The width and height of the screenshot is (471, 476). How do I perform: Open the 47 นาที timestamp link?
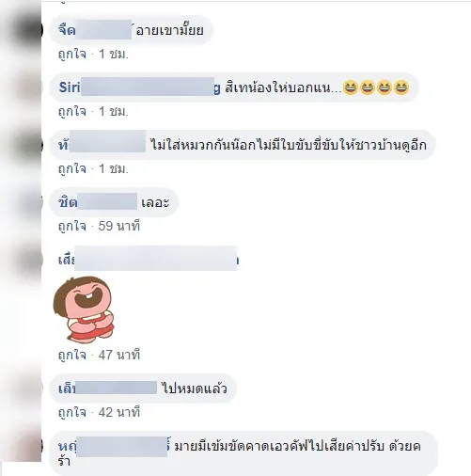click(x=119, y=355)
